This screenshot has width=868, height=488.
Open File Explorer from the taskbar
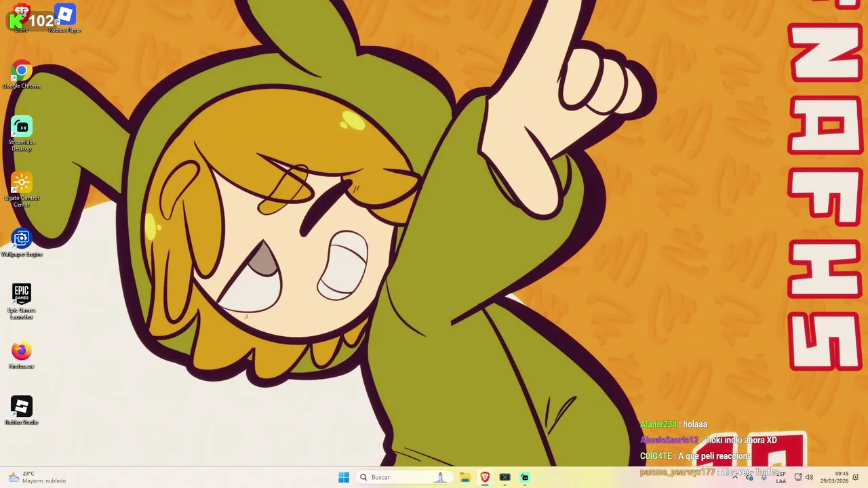pos(465,477)
